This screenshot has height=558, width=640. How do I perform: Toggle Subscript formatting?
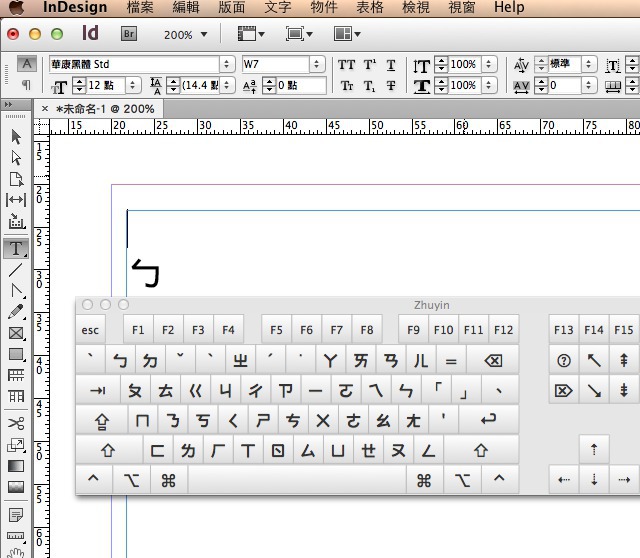(369, 86)
